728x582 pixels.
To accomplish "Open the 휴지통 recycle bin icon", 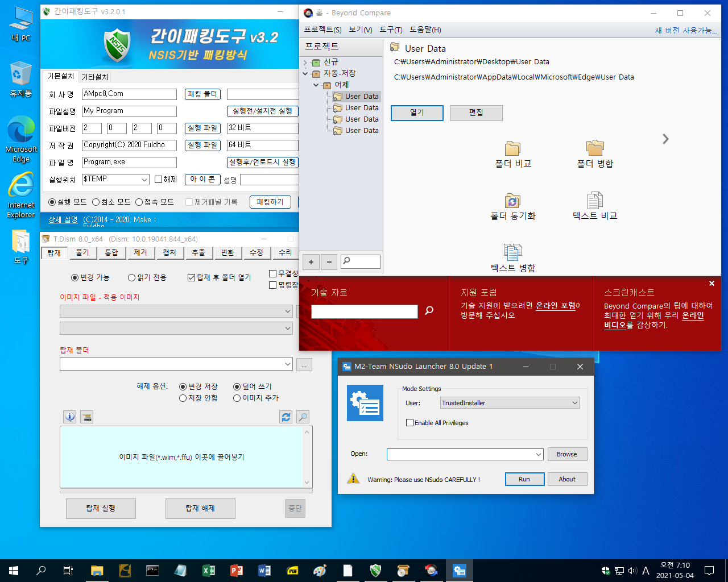I will click(21, 80).
